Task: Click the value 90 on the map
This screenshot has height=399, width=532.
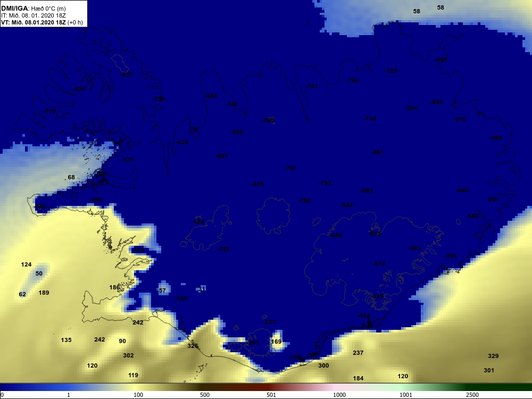Action: click(x=122, y=341)
